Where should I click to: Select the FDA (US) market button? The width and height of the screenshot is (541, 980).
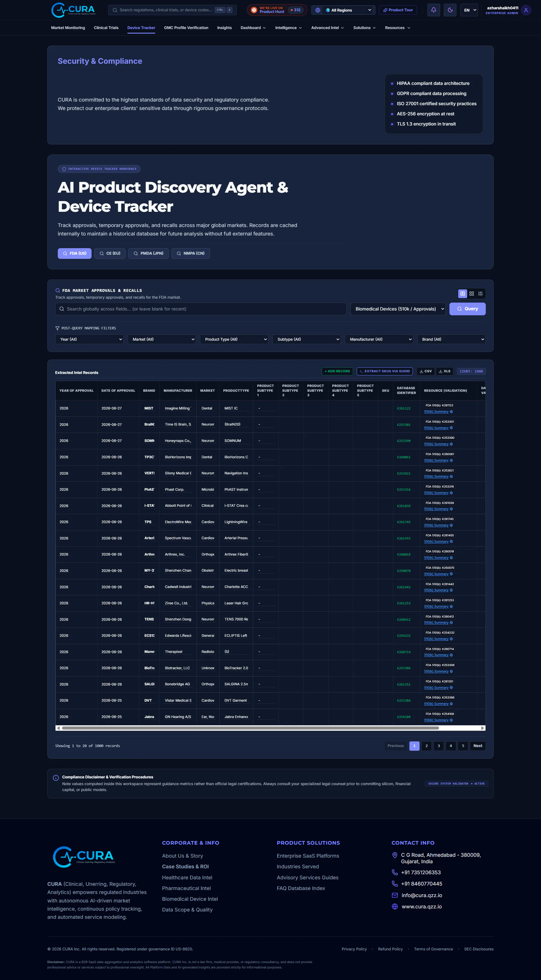74,253
